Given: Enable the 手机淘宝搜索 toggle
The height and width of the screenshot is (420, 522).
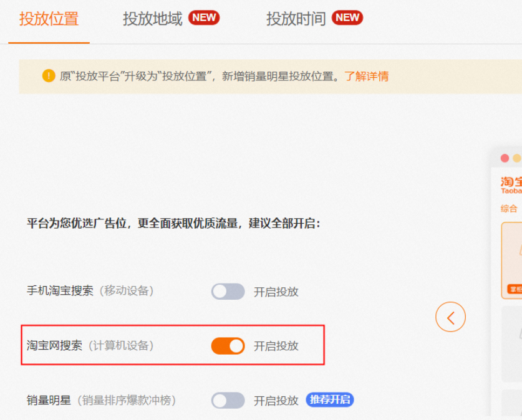Looking at the screenshot, I should tap(230, 291).
